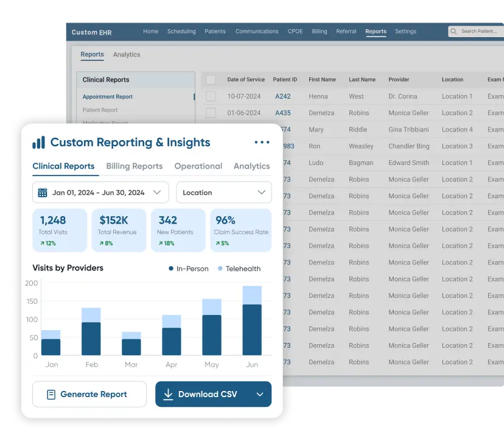
Task: Open Scheduling in the navbar
Action: click(x=181, y=31)
